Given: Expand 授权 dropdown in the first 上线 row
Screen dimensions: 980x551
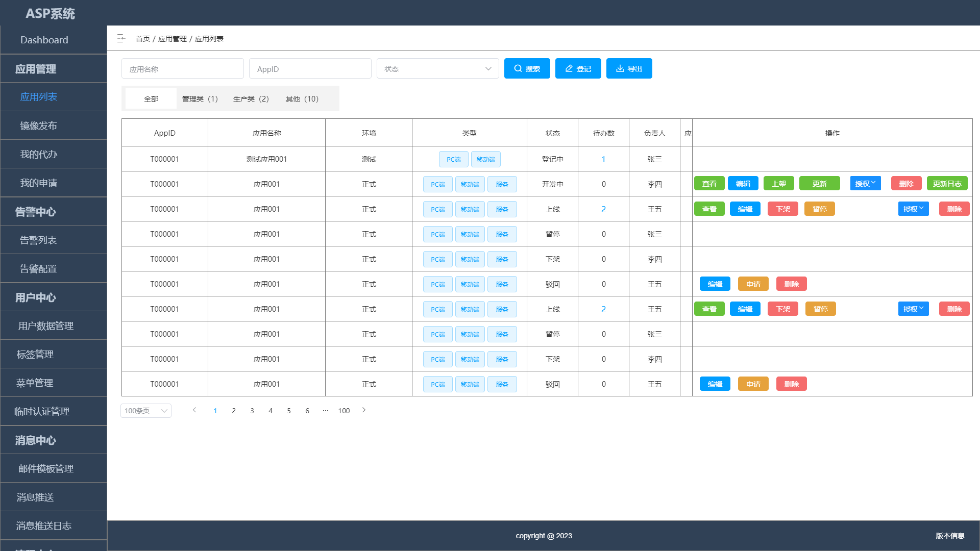Looking at the screenshot, I should (x=914, y=209).
